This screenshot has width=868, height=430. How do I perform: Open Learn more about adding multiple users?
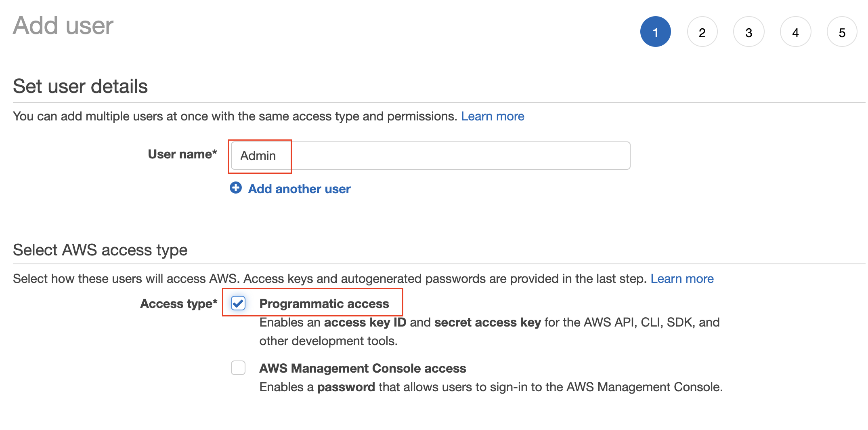tap(493, 116)
